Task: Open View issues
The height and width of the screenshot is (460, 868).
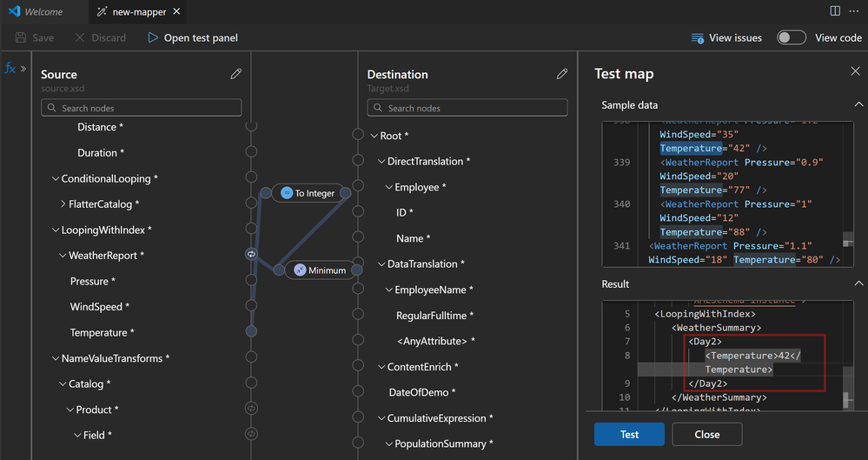Action: [x=726, y=37]
